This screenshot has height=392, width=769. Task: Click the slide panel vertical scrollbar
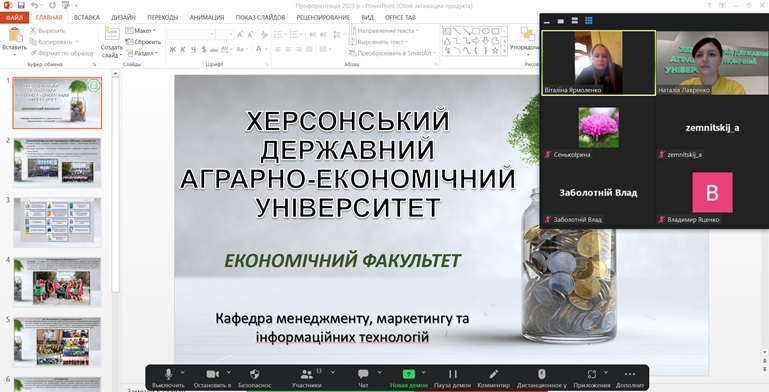(x=116, y=184)
